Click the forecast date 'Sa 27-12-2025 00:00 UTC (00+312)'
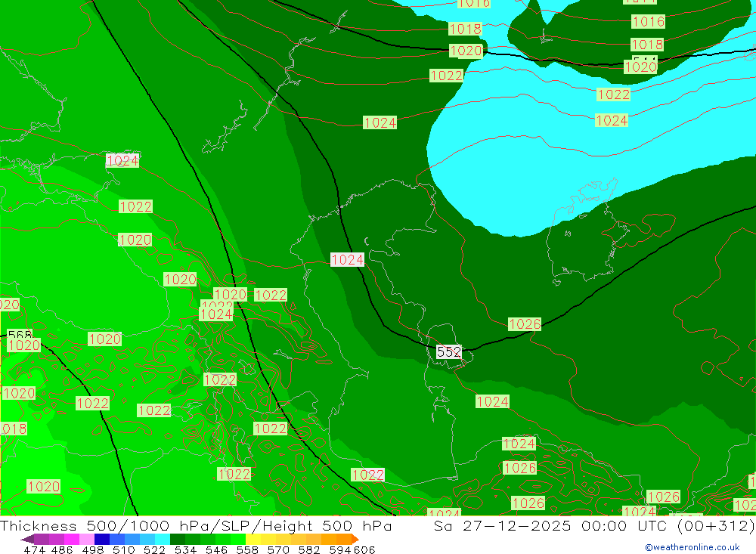 click(594, 525)
